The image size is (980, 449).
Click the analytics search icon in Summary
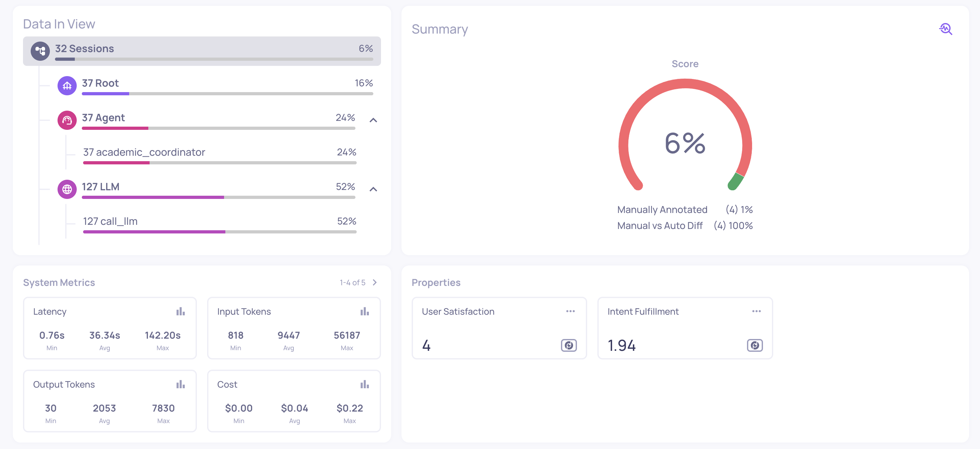945,29
